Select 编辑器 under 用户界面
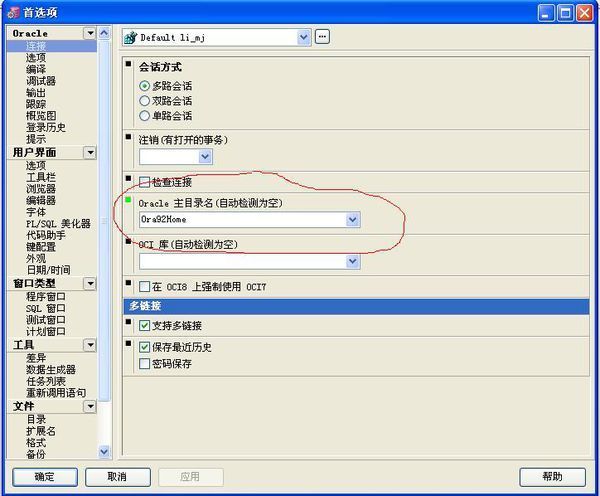This screenshot has width=600, height=496. [x=41, y=200]
